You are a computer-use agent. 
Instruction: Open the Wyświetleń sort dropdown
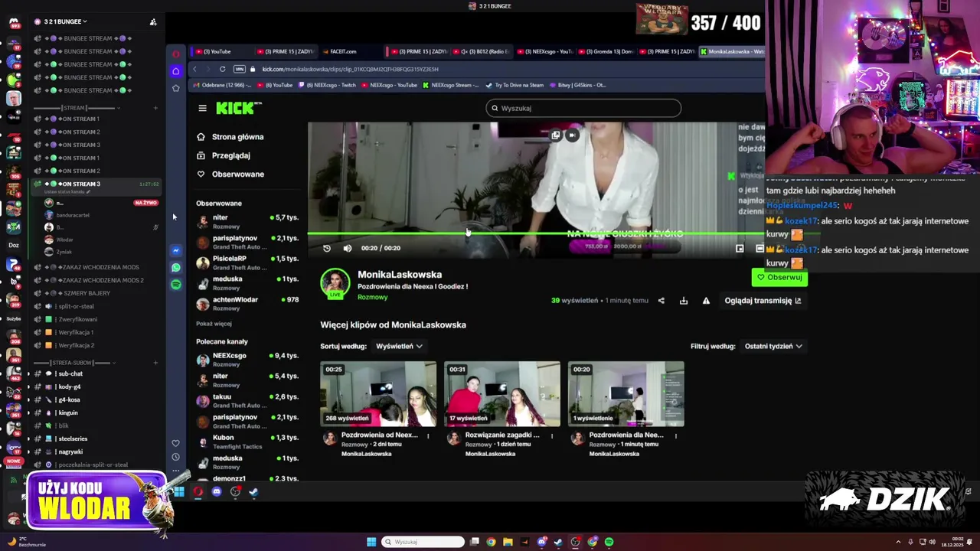399,346
